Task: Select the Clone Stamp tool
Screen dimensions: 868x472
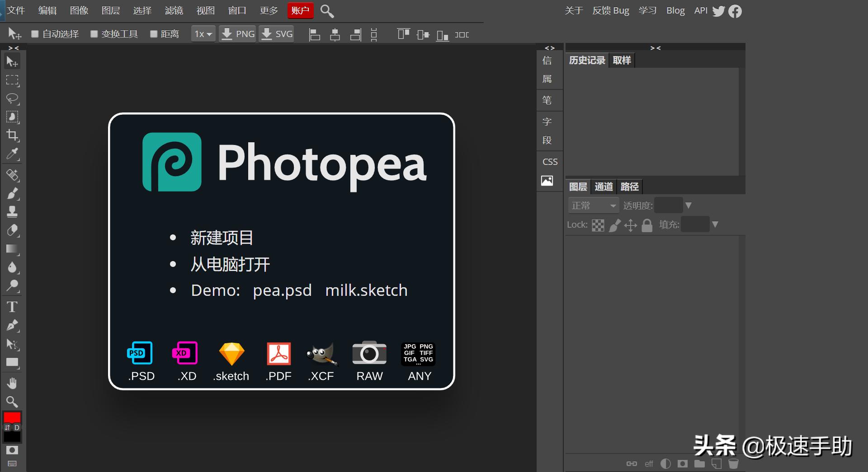Action: pyautogui.click(x=12, y=211)
